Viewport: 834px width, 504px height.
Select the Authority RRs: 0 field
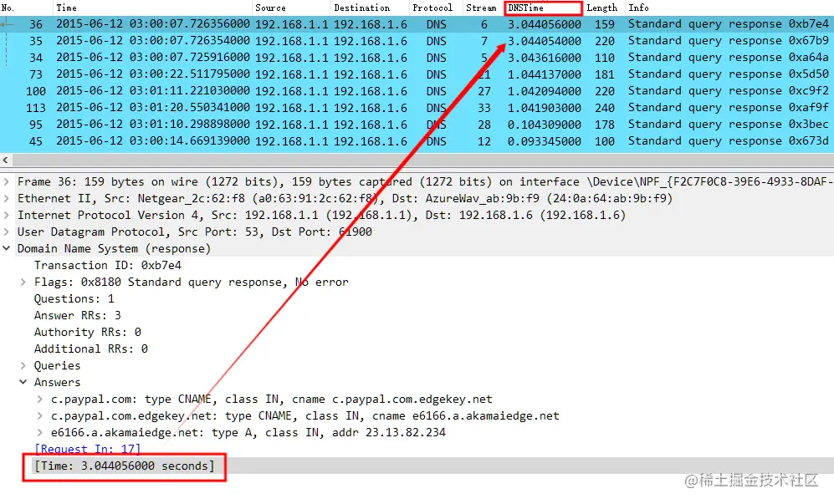click(88, 333)
